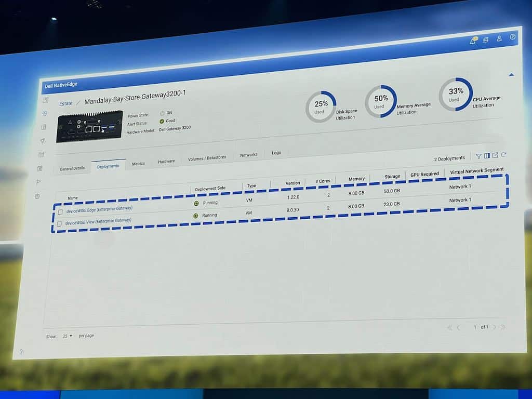Sort by the Type column header

tap(251, 186)
